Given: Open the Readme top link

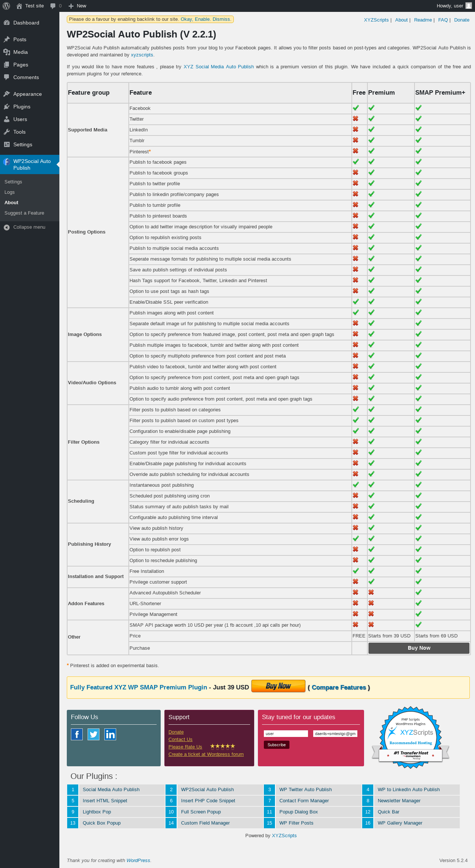Looking at the screenshot, I should click(423, 20).
